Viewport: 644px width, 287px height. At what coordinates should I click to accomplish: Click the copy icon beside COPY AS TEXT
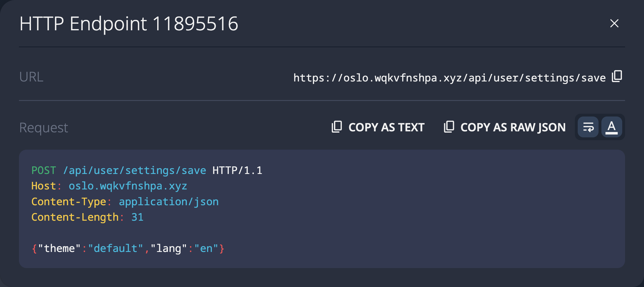(337, 127)
